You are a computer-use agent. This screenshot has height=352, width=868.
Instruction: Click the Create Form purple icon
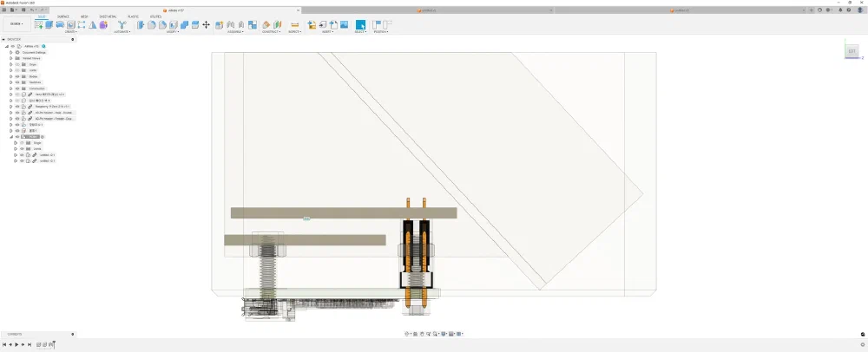[103, 25]
